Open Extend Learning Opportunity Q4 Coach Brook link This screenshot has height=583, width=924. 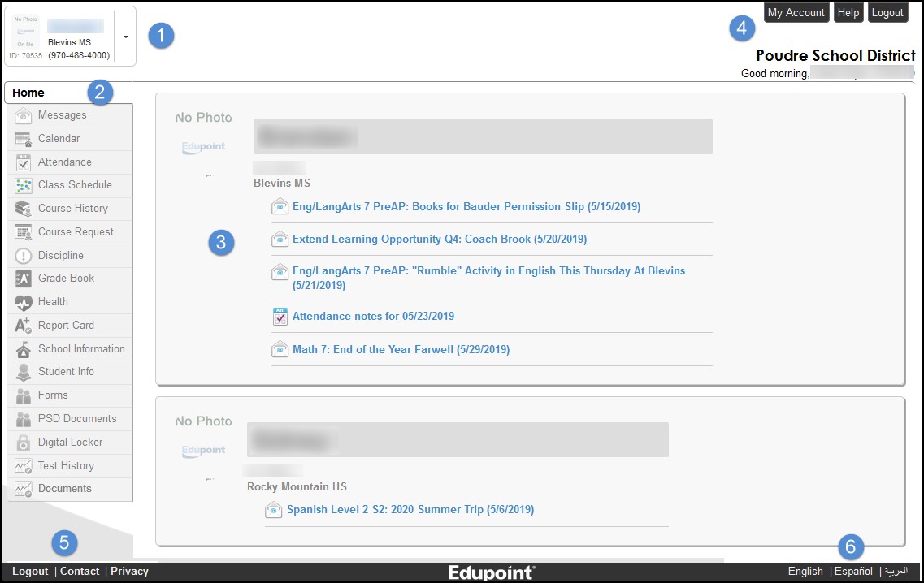pyautogui.click(x=440, y=239)
